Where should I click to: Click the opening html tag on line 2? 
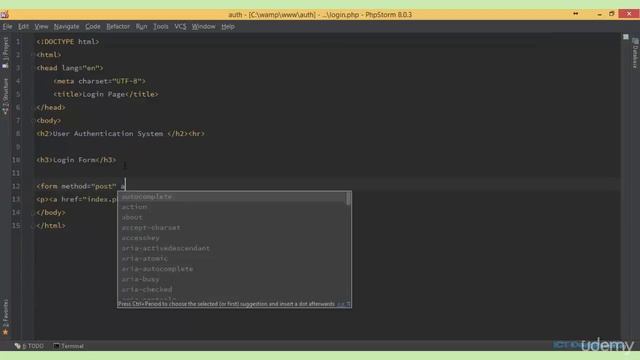[49, 55]
